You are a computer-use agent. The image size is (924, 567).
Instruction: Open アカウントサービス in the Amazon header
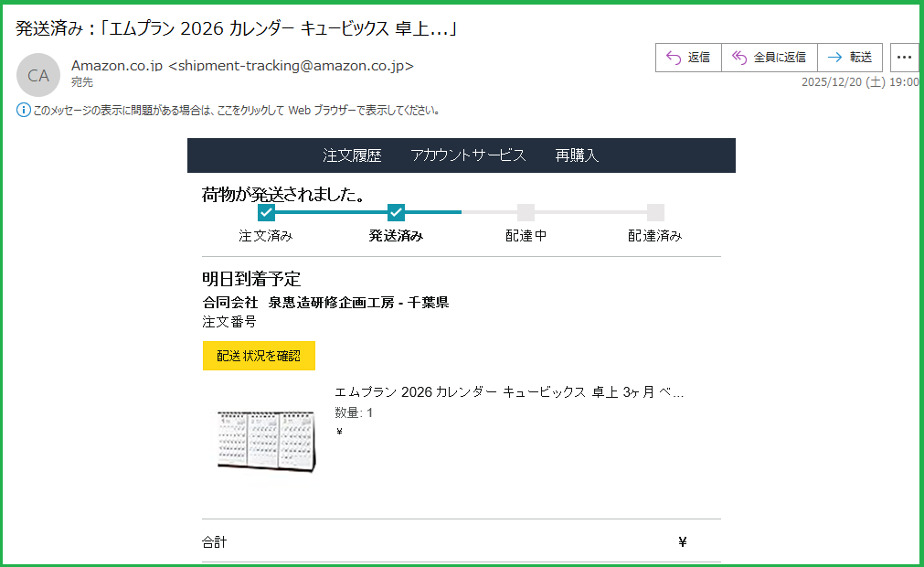click(468, 155)
